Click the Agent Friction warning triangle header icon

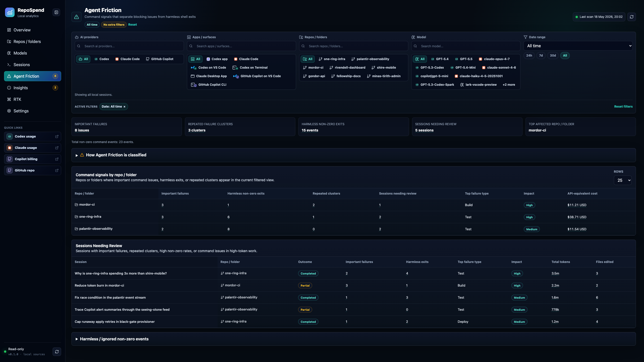(76, 17)
